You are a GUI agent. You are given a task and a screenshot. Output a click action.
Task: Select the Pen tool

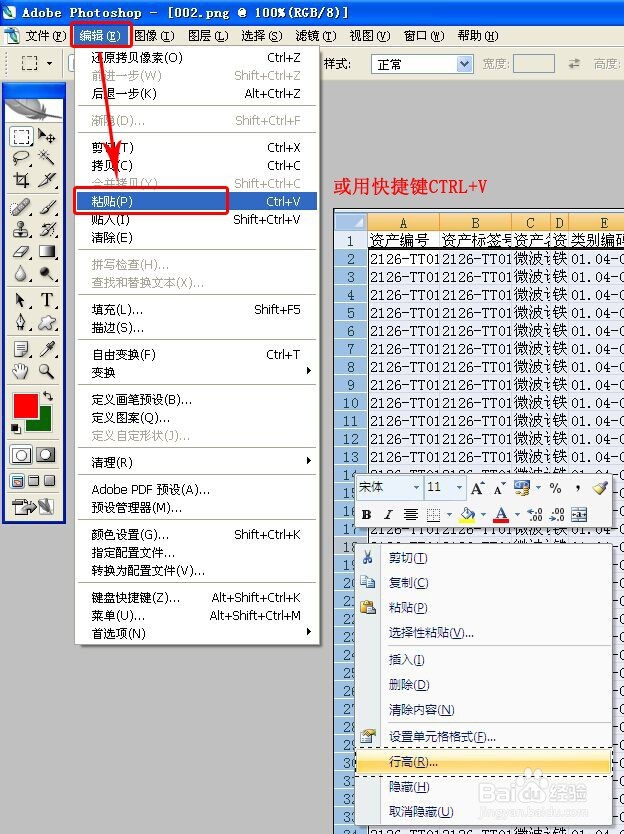tap(21, 322)
